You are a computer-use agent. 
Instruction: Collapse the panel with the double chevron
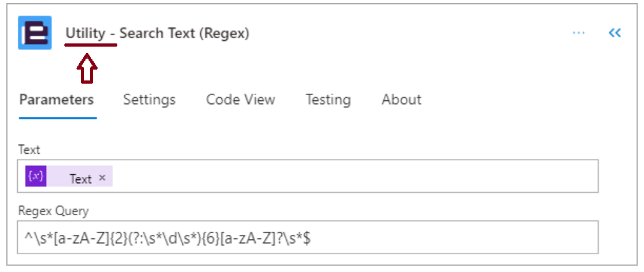tap(615, 33)
